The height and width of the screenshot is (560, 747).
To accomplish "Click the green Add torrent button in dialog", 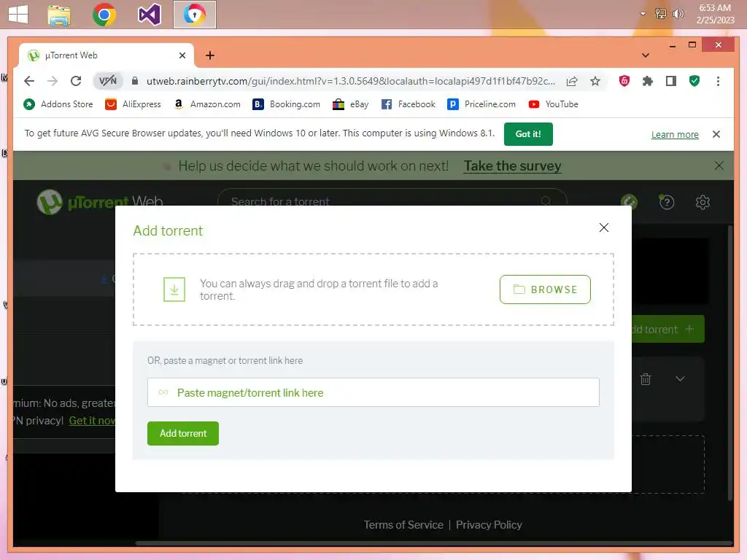I will 183,433.
